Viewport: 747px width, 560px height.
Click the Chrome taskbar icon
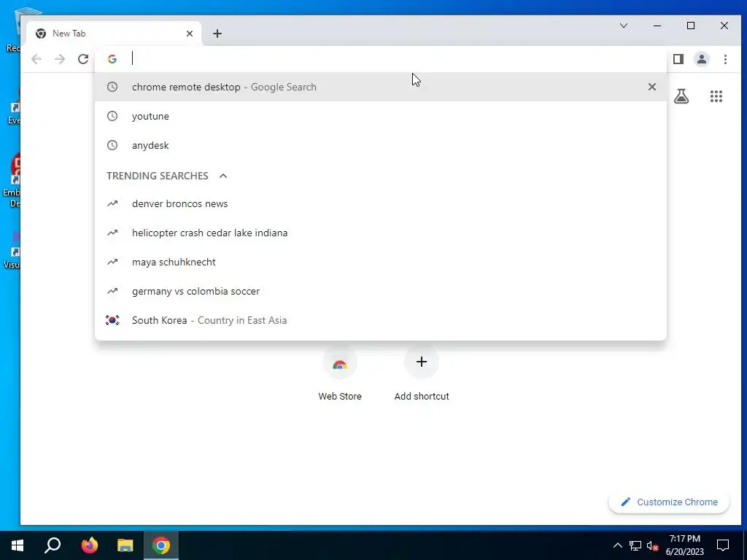(161, 545)
